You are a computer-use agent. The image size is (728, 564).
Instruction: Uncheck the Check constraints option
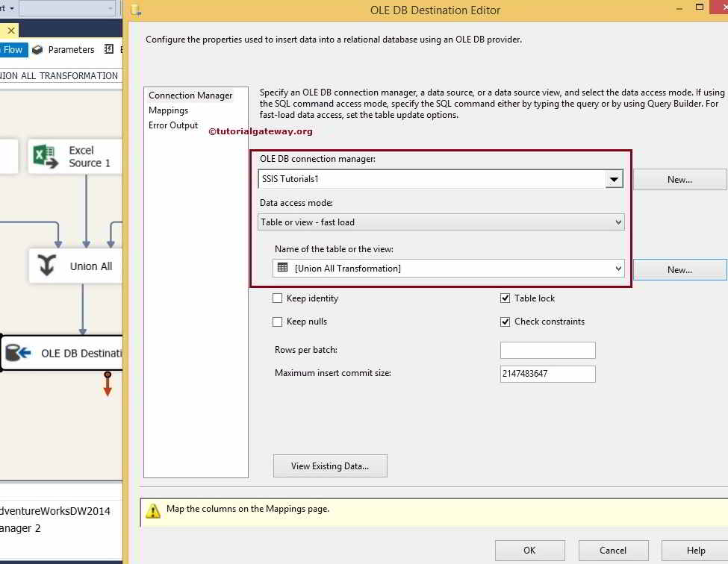(505, 321)
